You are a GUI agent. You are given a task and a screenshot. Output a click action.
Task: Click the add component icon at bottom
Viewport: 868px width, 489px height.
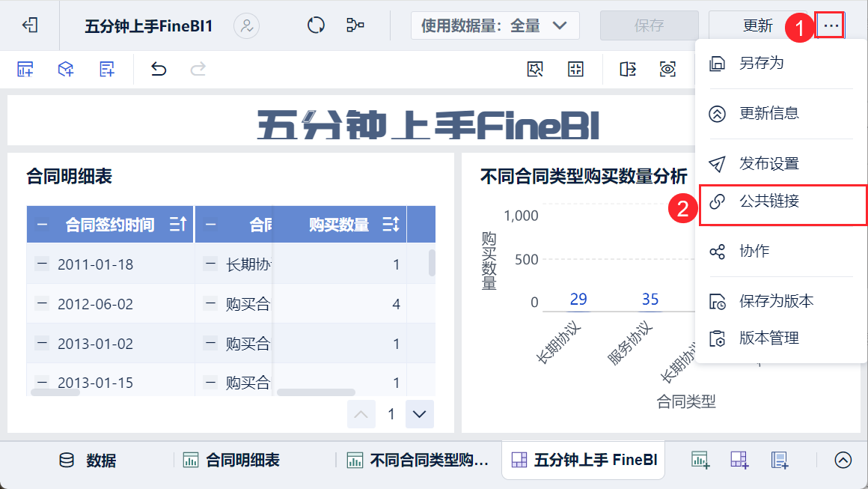pyautogui.click(x=700, y=460)
